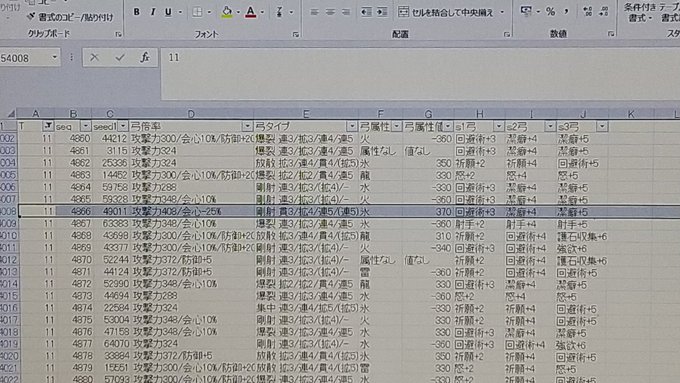Click the decrease indent icon
Screen dimensions: 680x383
[x=366, y=12]
